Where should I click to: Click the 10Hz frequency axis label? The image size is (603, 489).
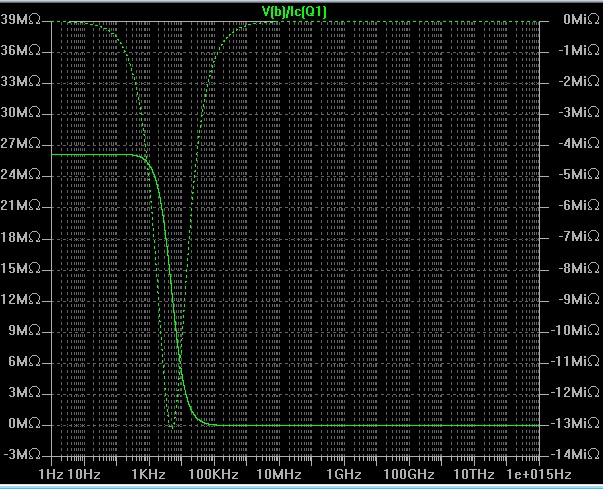click(84, 474)
